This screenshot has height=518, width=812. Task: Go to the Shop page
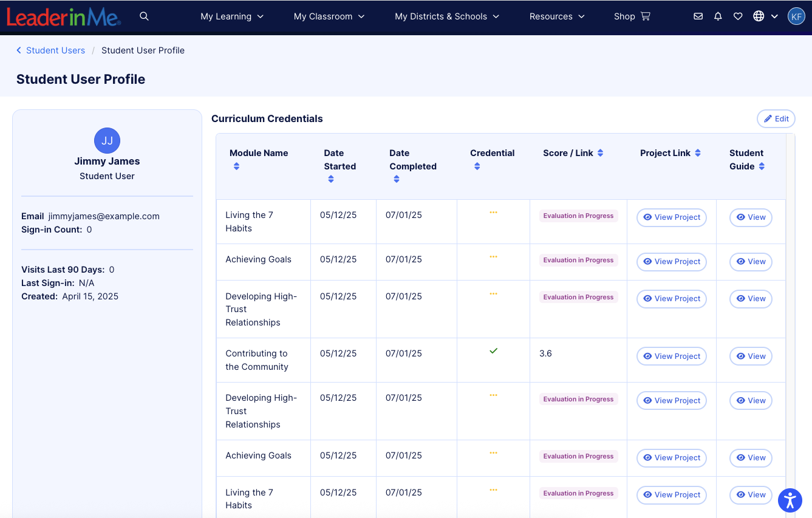pyautogui.click(x=632, y=16)
